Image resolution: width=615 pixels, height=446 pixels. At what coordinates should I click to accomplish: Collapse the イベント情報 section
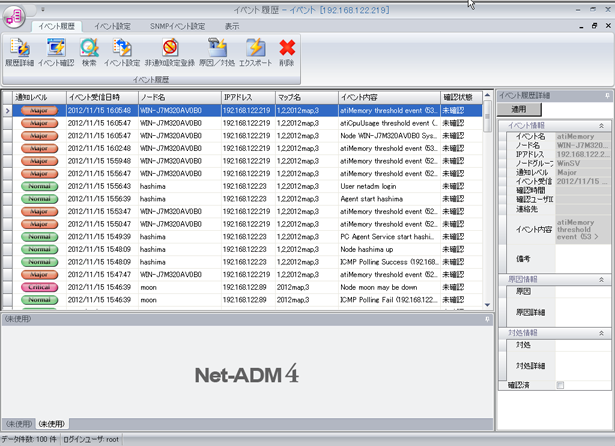point(601,126)
